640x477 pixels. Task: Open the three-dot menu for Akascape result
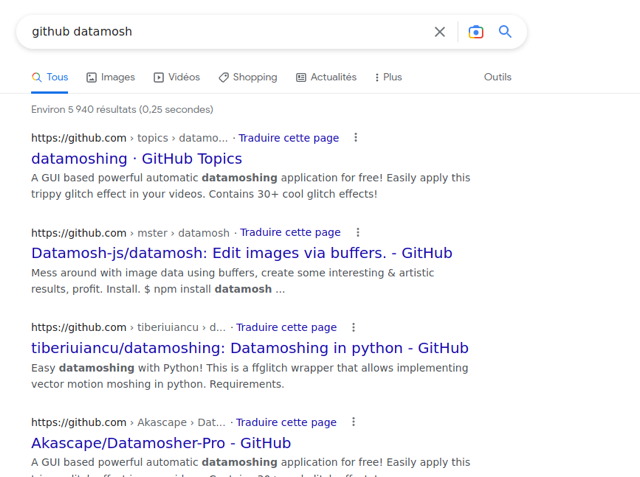(353, 422)
